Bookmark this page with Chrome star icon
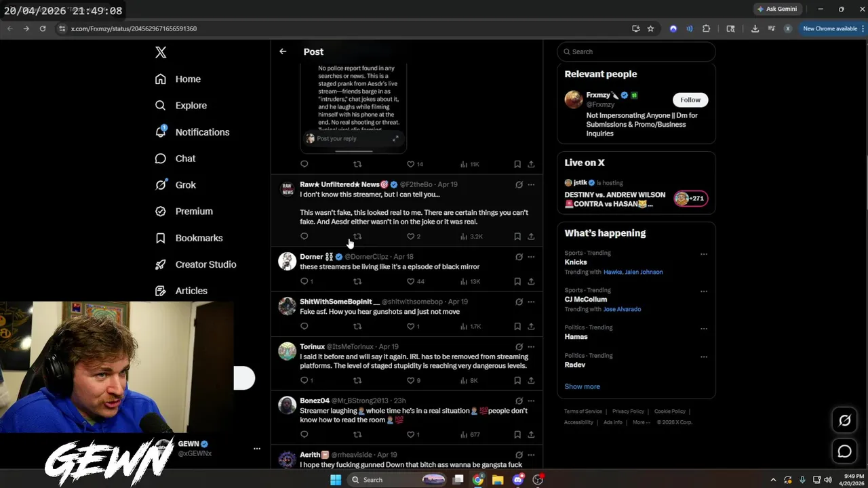This screenshot has width=868, height=488. (650, 28)
